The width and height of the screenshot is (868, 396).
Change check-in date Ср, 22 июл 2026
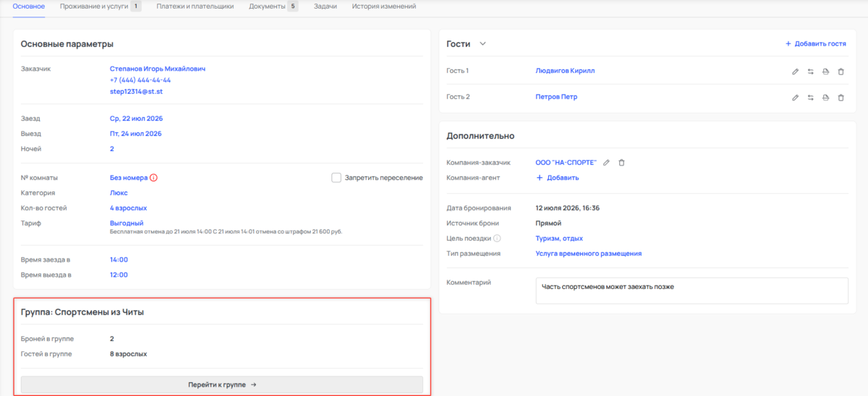136,119
